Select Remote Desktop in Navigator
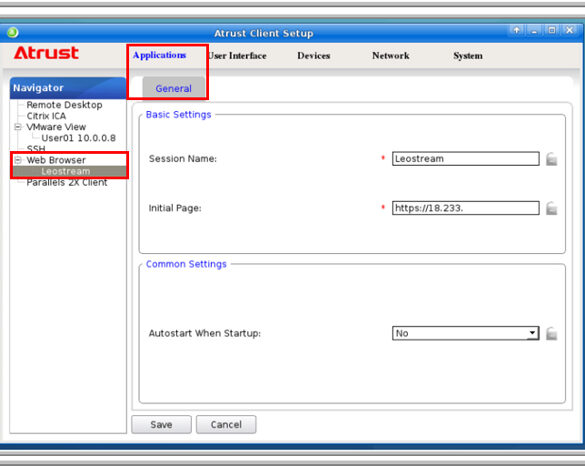Image resolution: width=585 pixels, height=466 pixels. pos(64,105)
